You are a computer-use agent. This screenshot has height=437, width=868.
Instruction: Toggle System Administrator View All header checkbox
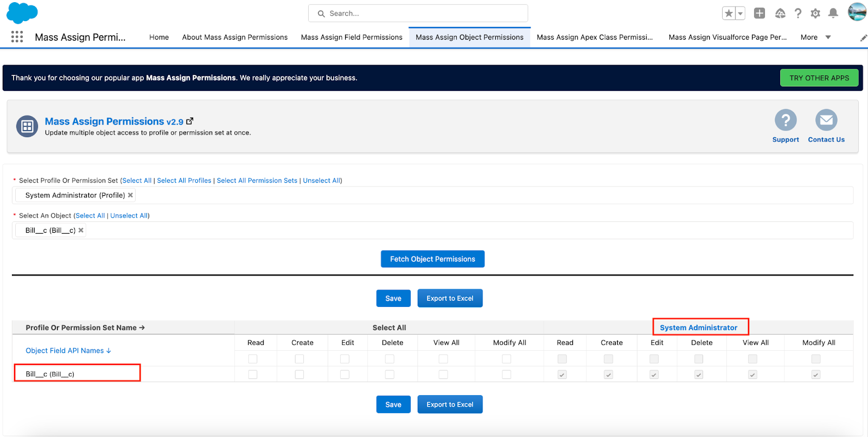(752, 359)
